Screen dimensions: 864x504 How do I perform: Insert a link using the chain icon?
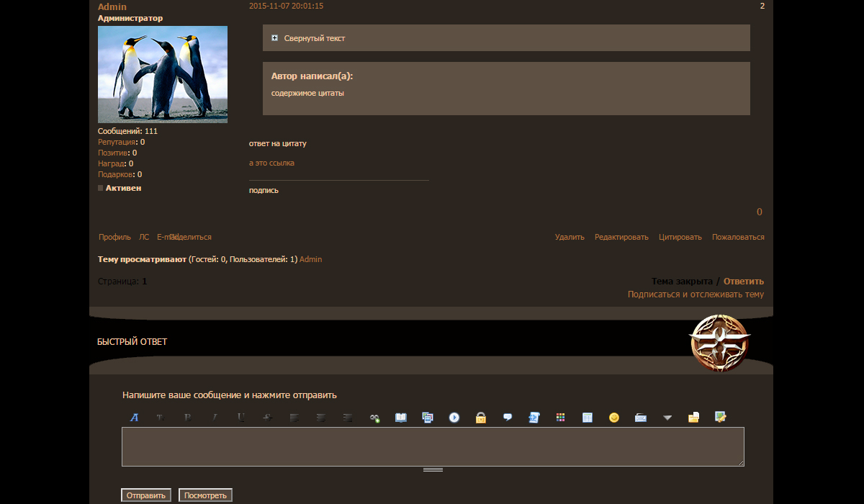[x=374, y=418]
